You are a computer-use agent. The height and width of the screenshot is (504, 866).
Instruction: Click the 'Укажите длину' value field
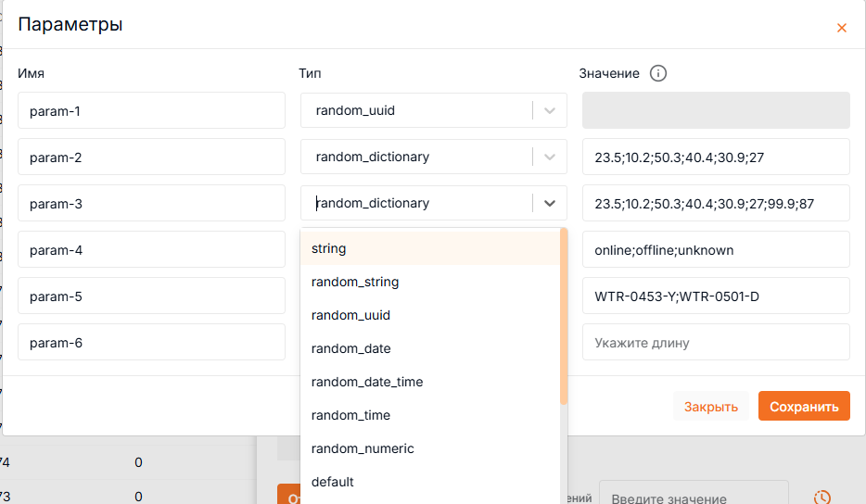point(715,343)
